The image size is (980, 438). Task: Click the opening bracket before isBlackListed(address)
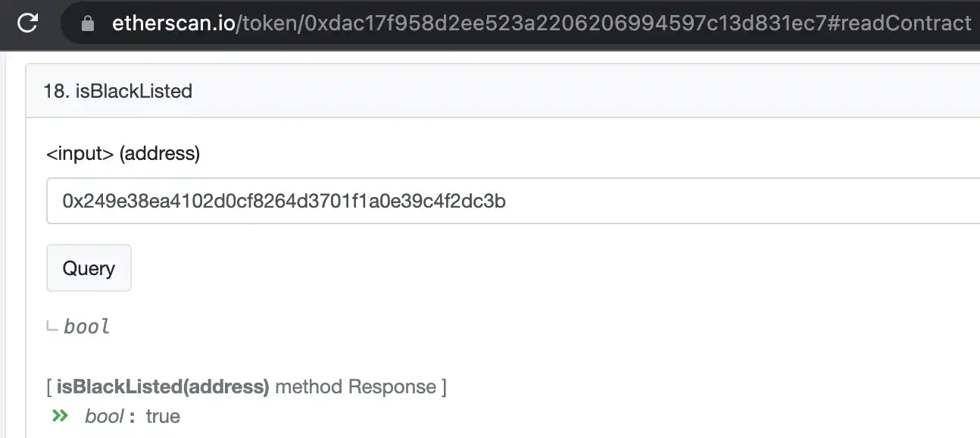point(49,387)
